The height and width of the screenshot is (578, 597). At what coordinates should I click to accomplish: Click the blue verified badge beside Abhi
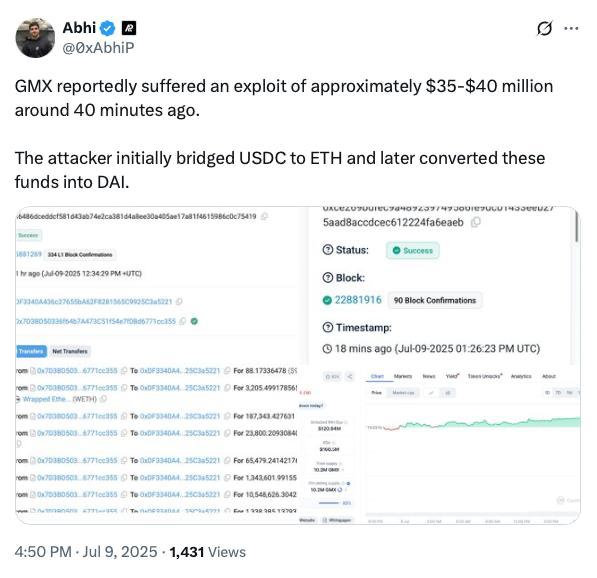pyautogui.click(x=107, y=28)
